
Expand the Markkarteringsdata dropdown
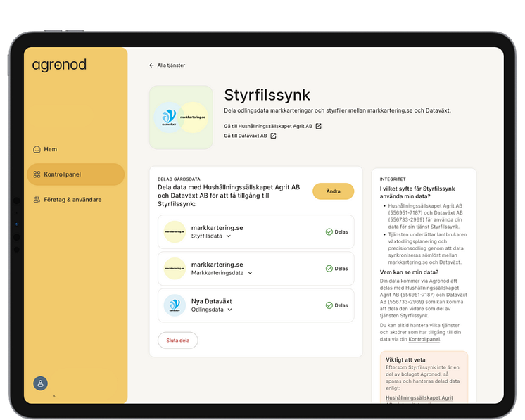(250, 273)
